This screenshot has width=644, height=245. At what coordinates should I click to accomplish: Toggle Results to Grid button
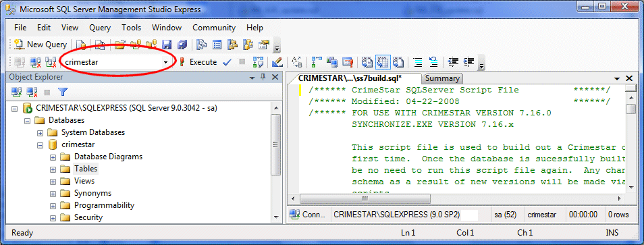[383, 62]
